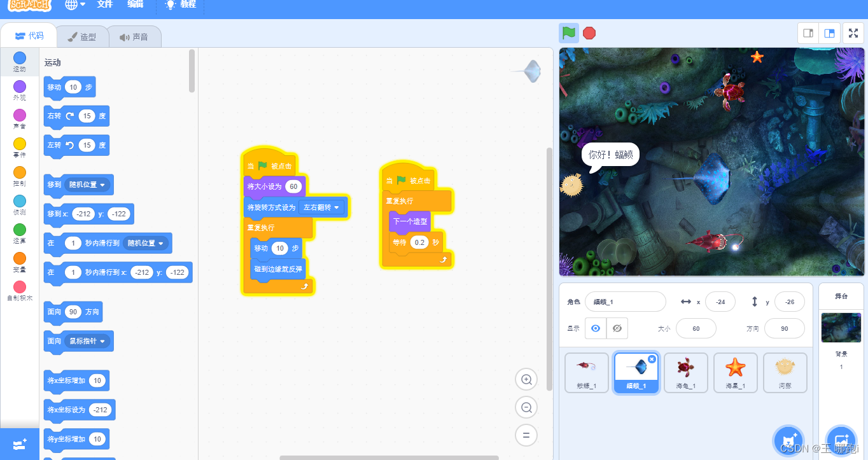Select the 运动 block category

point(20,62)
